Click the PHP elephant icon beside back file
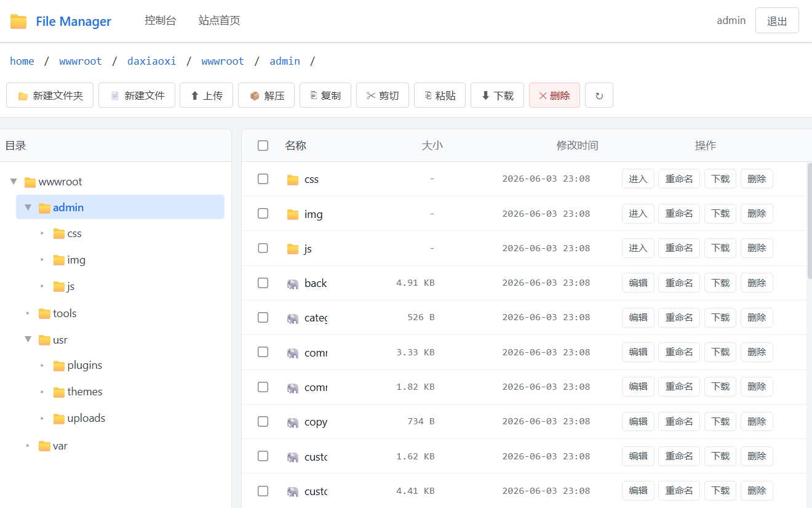812x508 pixels. [x=293, y=284]
